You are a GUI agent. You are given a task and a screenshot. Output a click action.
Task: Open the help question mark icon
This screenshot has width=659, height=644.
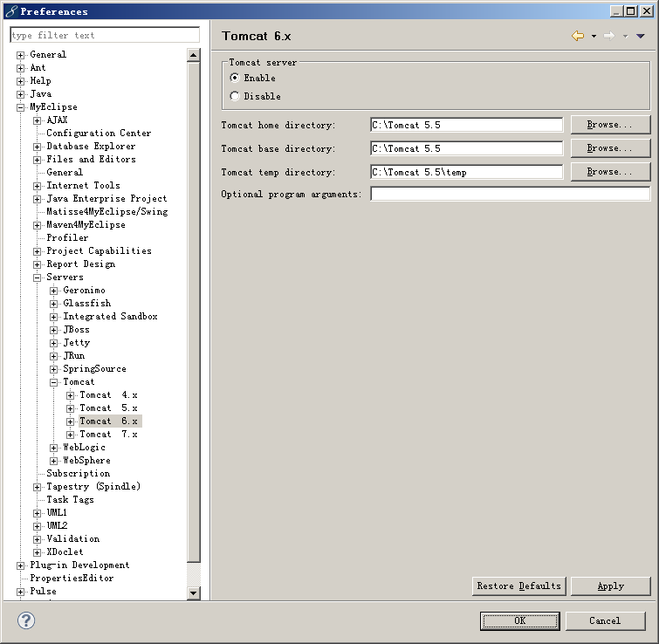[x=26, y=620]
